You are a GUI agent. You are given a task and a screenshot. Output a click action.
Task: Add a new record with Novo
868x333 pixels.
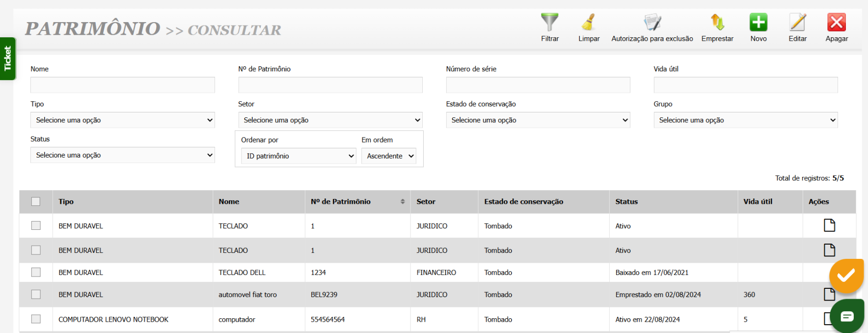(x=758, y=23)
